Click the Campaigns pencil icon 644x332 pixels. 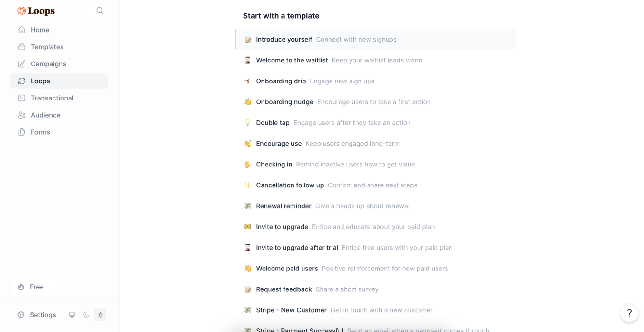(x=22, y=64)
